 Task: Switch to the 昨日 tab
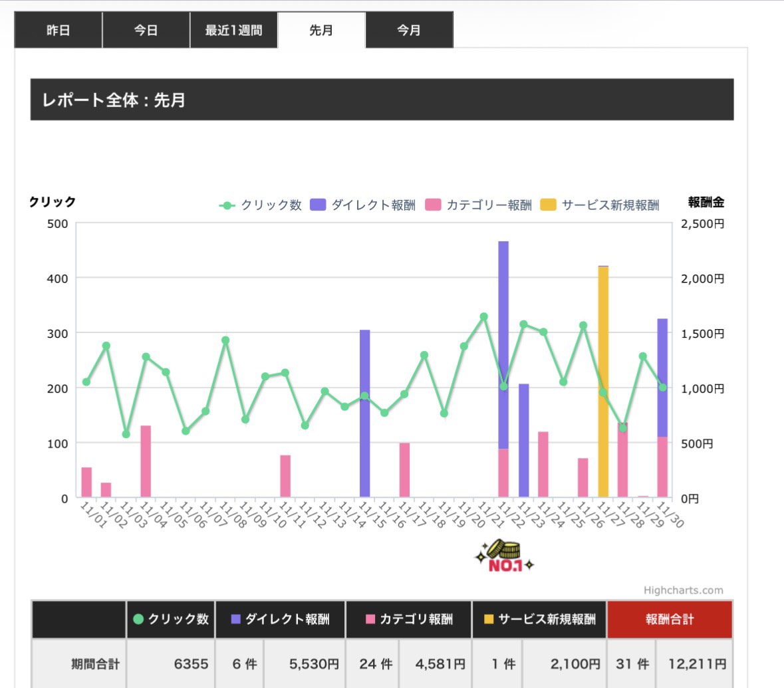coord(58,30)
